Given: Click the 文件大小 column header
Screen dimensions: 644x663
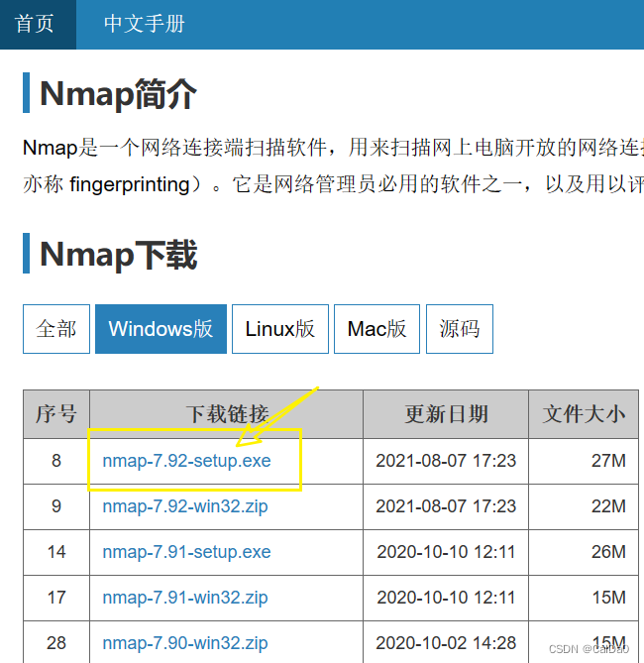Looking at the screenshot, I should 584,414.
